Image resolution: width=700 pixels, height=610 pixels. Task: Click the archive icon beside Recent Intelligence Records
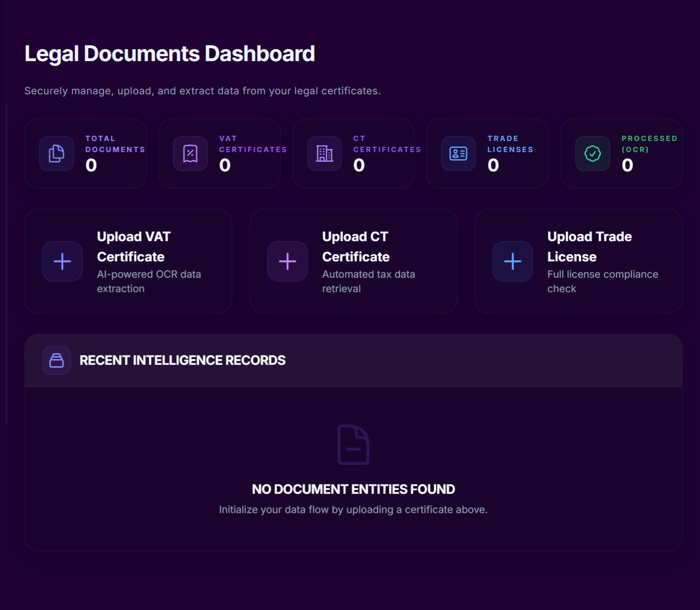point(56,360)
